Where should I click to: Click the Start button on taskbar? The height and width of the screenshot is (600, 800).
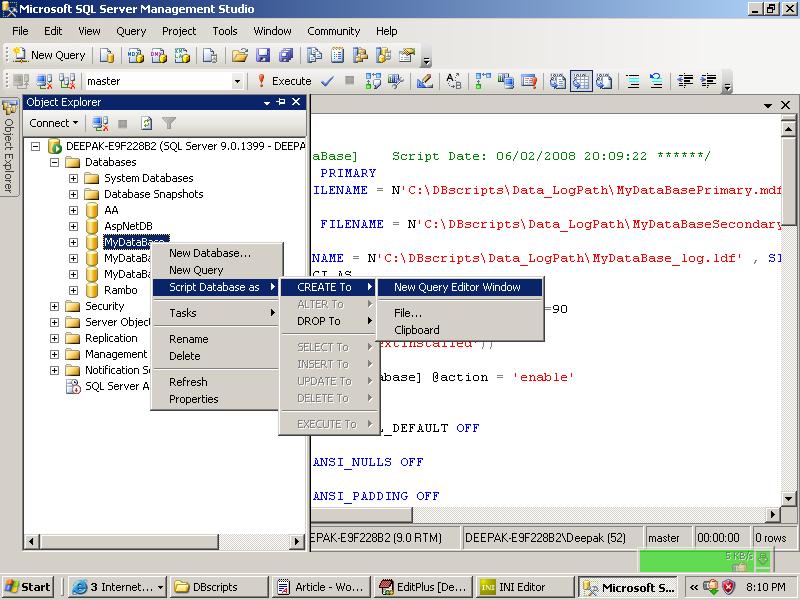point(29,587)
